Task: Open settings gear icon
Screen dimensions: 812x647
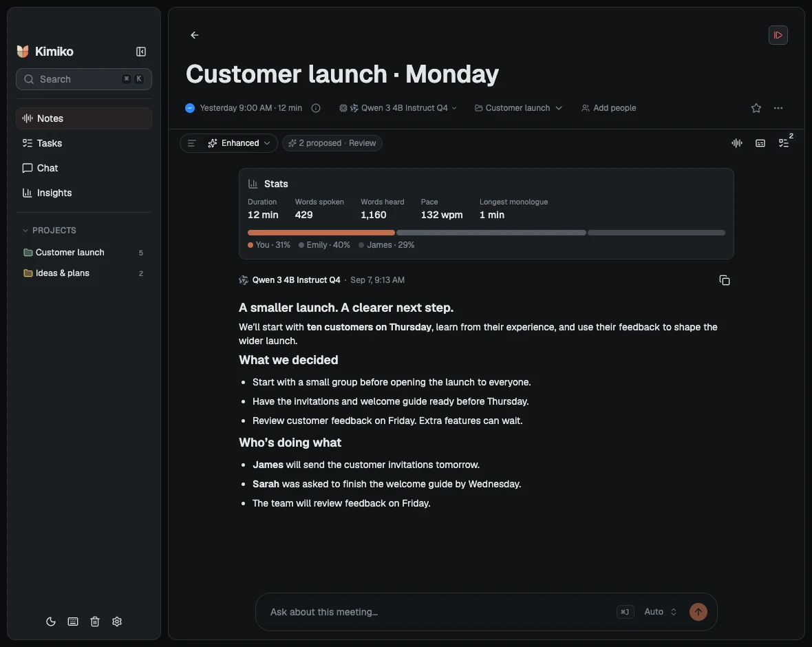Action: pos(117,621)
